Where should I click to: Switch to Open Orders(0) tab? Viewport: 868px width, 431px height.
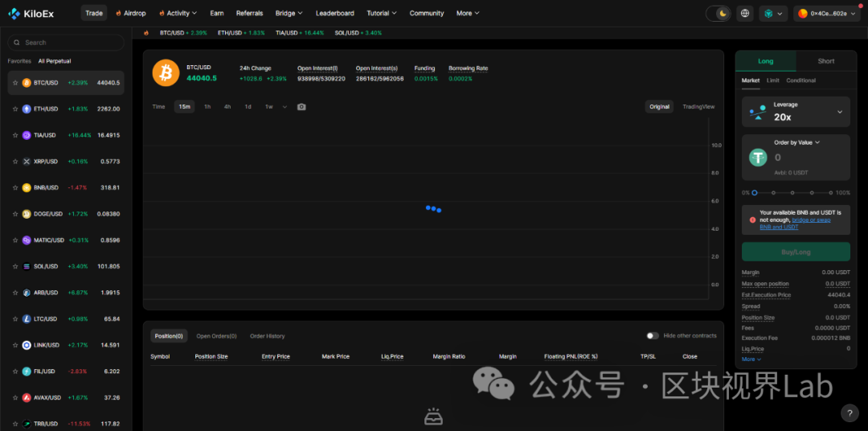tap(216, 336)
